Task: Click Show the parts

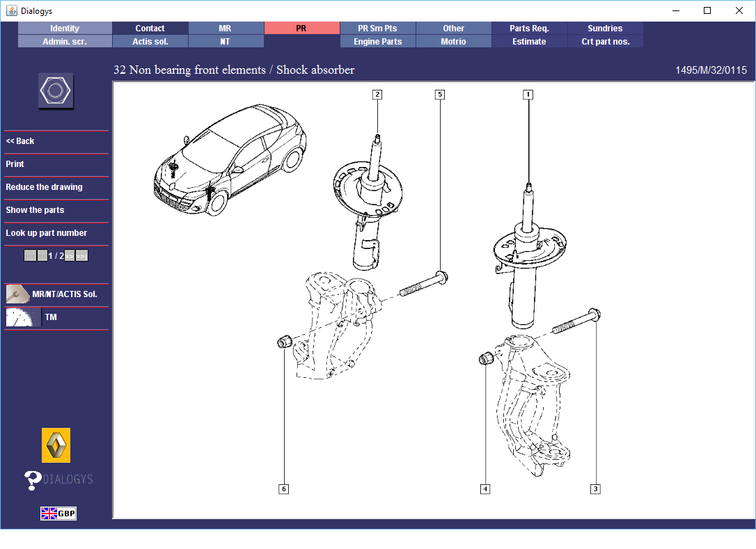Action: 35,210
